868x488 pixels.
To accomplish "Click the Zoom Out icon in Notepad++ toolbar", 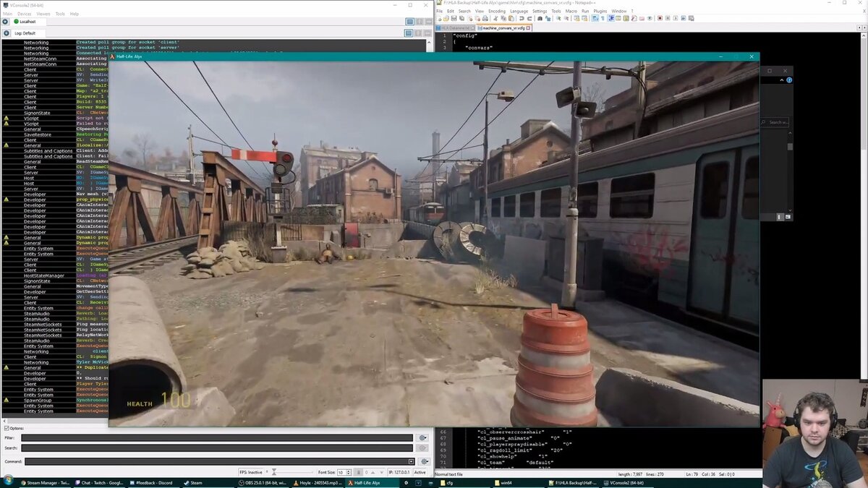I will point(566,18).
